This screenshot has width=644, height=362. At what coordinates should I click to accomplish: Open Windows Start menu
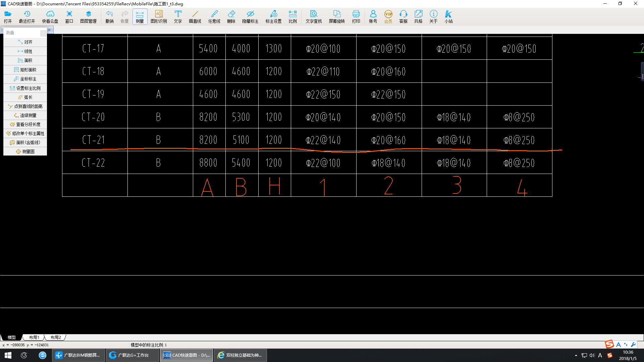point(8,355)
